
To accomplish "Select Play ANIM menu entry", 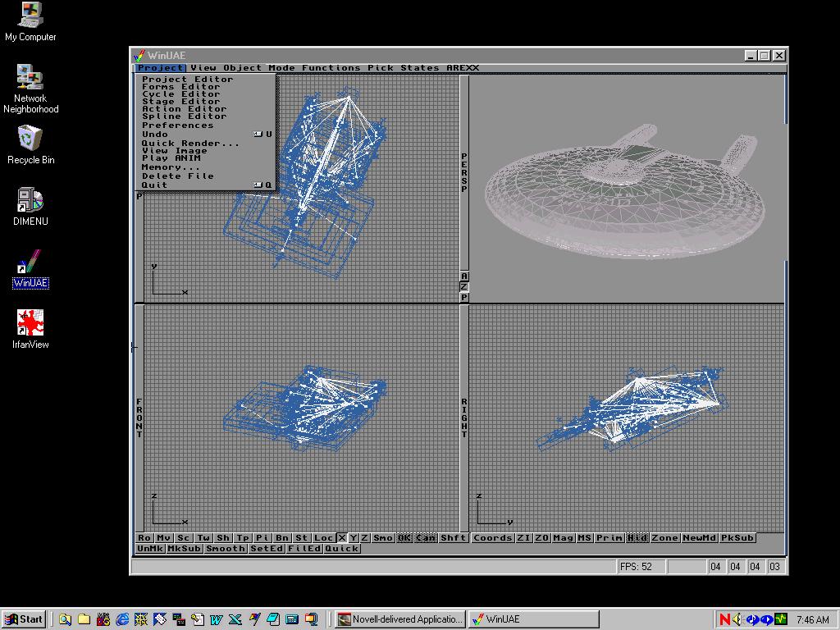I will 206,158.
